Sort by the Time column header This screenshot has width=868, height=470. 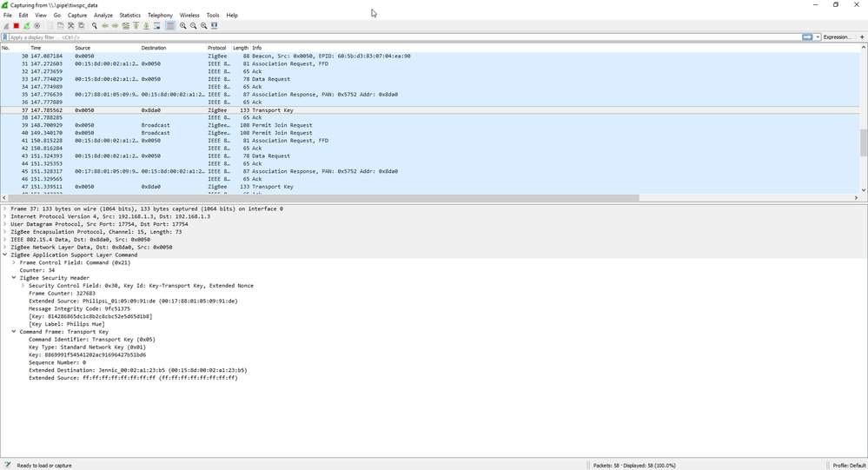[51, 48]
